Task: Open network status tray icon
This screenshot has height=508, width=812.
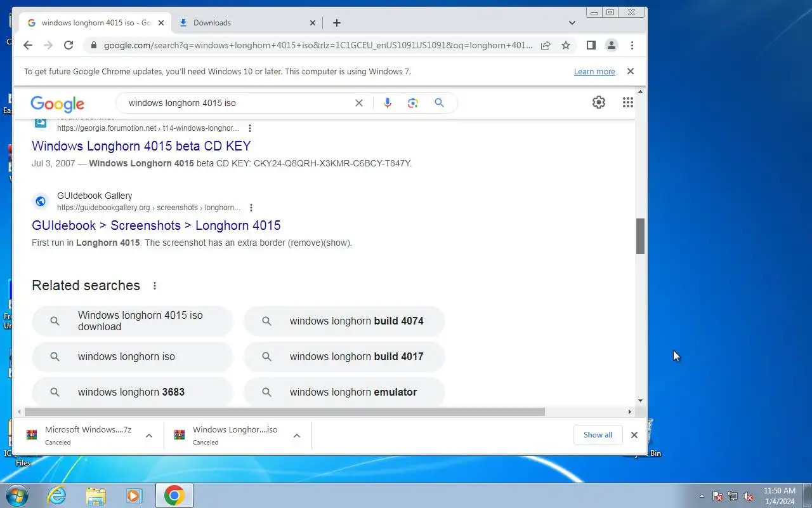Action: coord(733,496)
